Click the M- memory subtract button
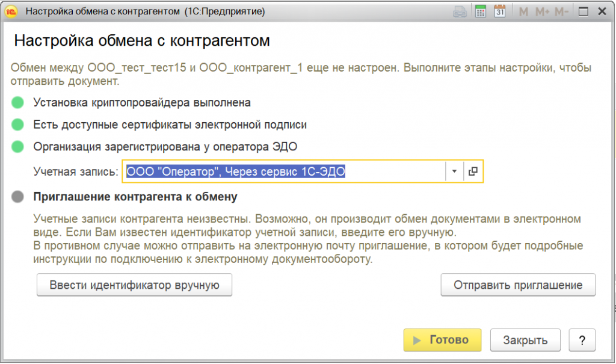616x364 pixels. tap(561, 12)
